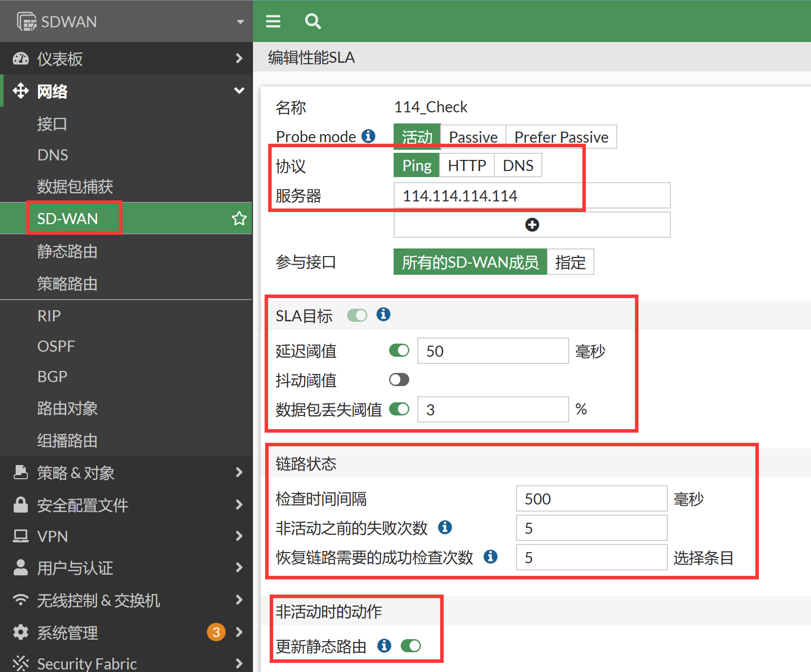This screenshot has width=811, height=672.
Task: Choose Prefer Passive probe mode
Action: click(561, 137)
